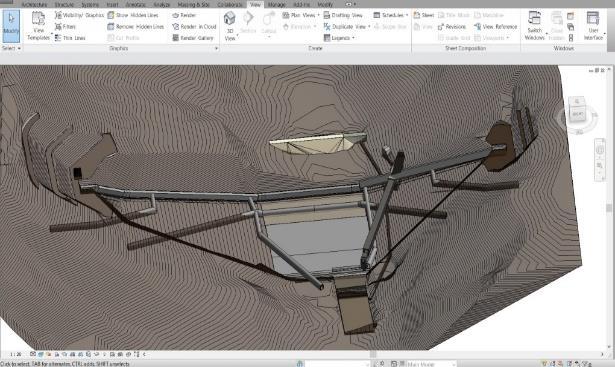Open the Schedules dropdown
The width and height of the screenshot is (615, 367).
click(x=390, y=15)
